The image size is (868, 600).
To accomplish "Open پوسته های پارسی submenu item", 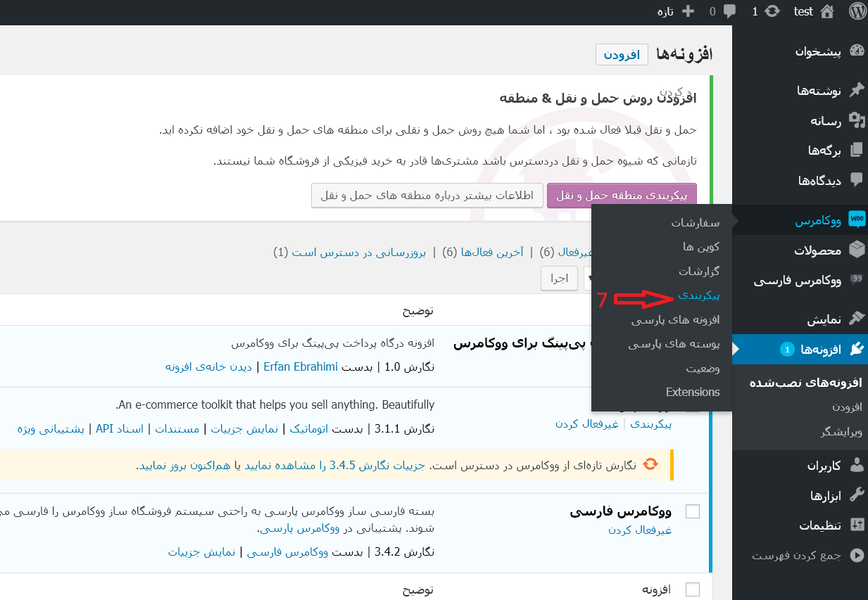I will click(x=674, y=344).
